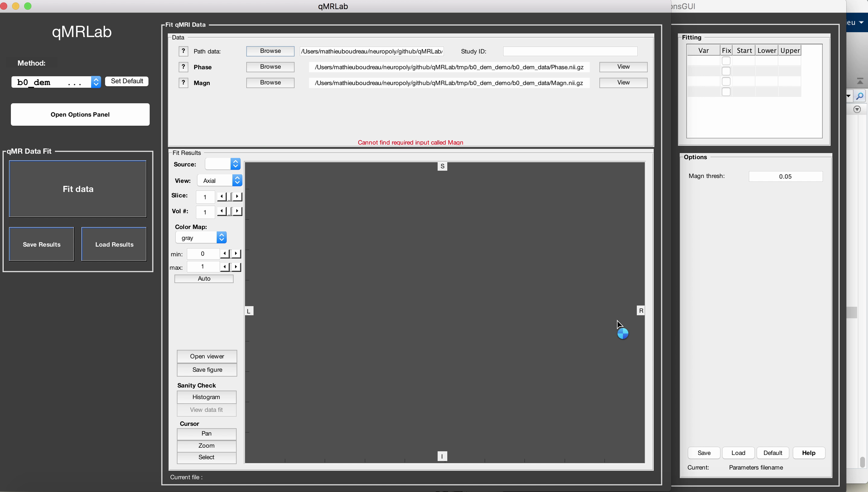Open the View dropdown set to Axial
The height and width of the screenshot is (492, 868).
point(220,180)
